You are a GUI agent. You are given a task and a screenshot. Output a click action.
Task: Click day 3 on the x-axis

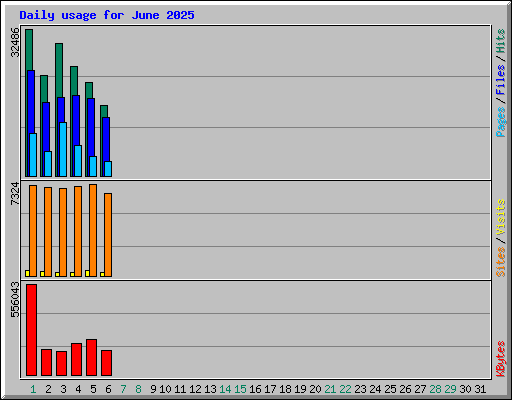pos(63,389)
